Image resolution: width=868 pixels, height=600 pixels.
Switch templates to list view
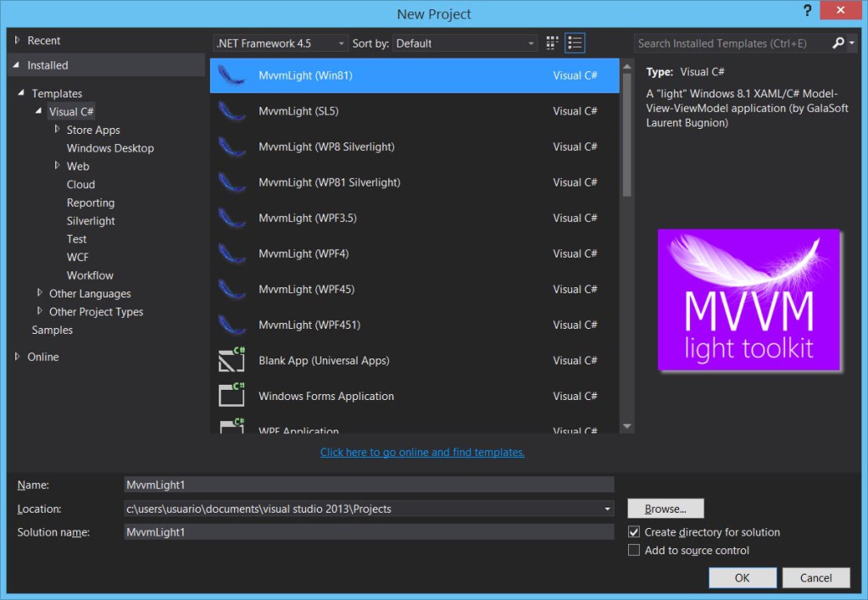tap(575, 42)
